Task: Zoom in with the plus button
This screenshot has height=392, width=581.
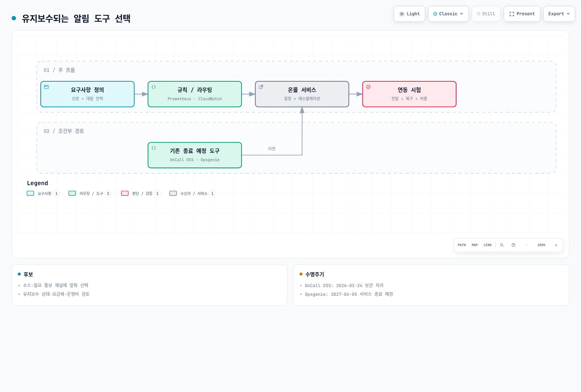Action: point(556,245)
